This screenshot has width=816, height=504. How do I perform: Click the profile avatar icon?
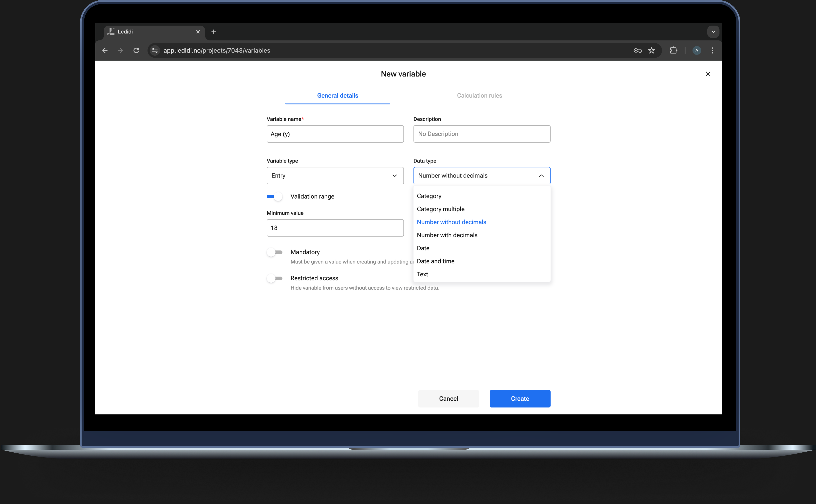tap(696, 50)
